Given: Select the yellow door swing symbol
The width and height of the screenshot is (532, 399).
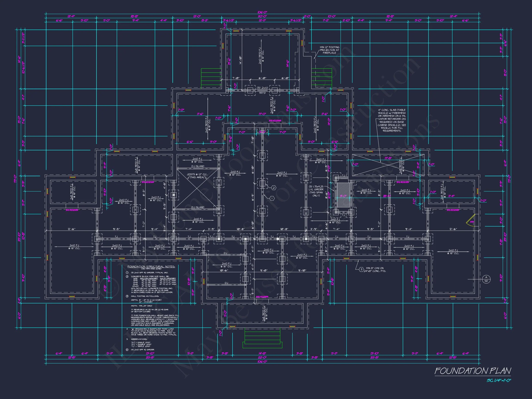Looking at the screenshot, I should point(470,222).
